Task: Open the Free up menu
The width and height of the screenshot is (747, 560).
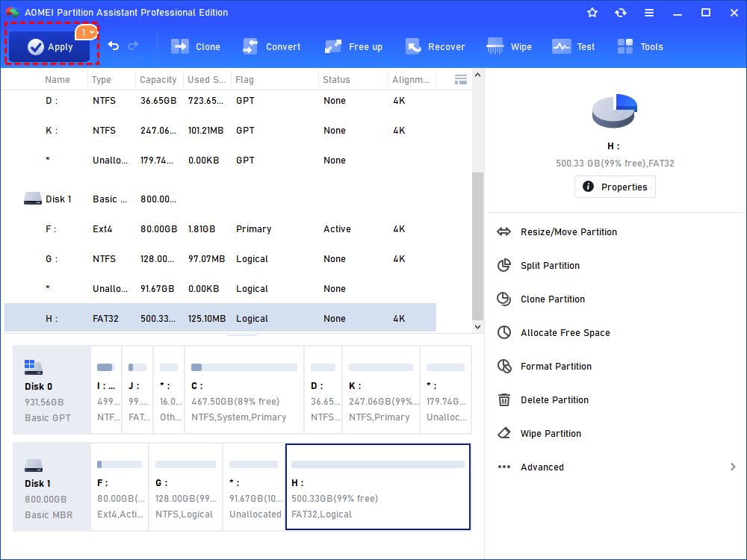Action: [353, 46]
